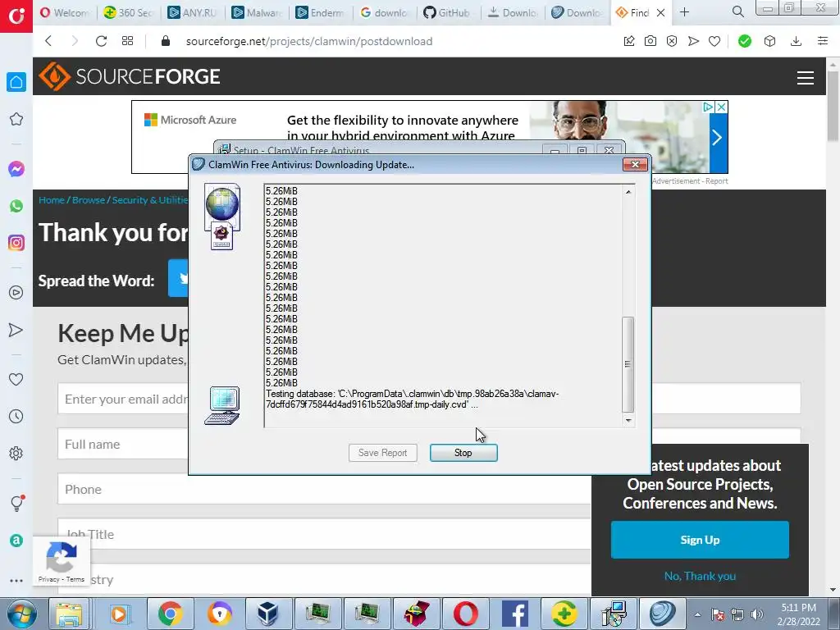
Task: Open ClamWin icon in taskbar
Action: point(663,614)
